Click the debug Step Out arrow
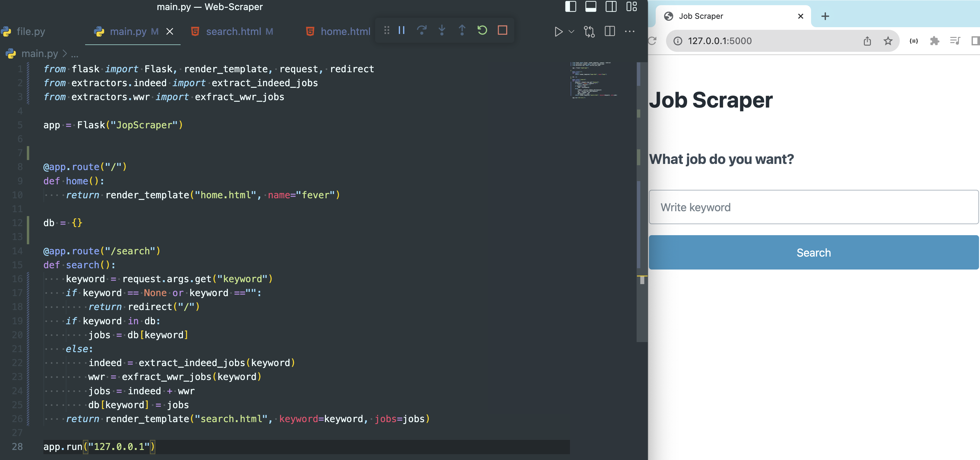The width and height of the screenshot is (980, 460). pos(462,30)
